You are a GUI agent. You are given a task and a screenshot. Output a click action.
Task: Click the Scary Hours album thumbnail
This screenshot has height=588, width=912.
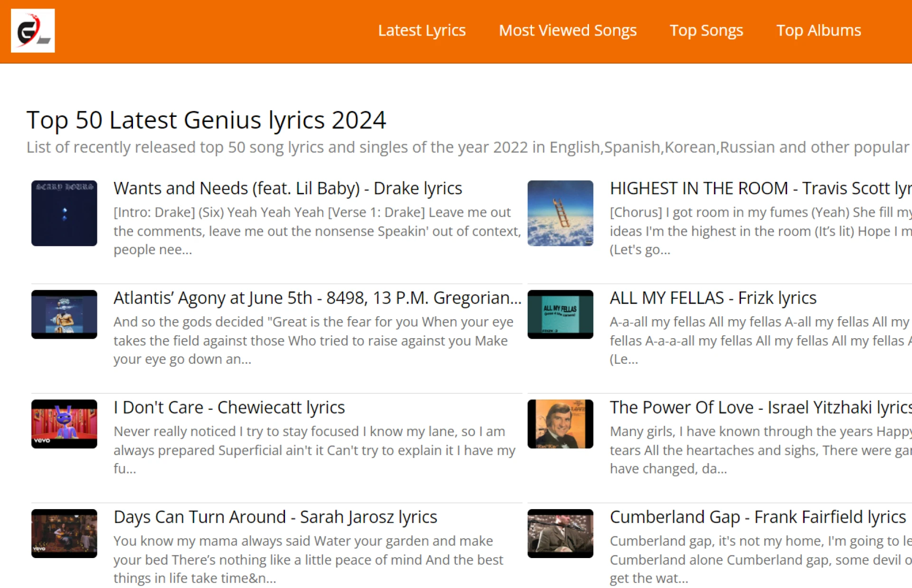64,213
